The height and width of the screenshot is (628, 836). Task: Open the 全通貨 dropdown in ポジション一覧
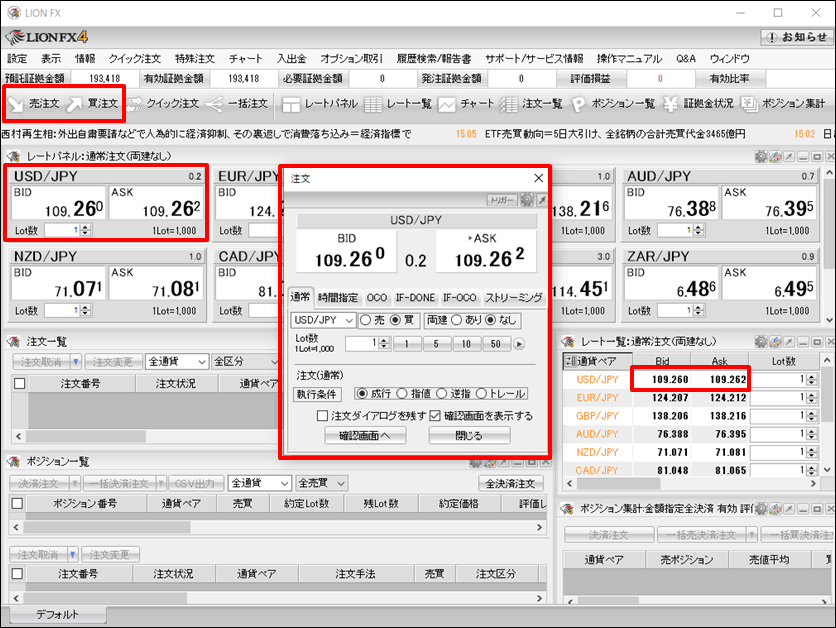coord(259,483)
